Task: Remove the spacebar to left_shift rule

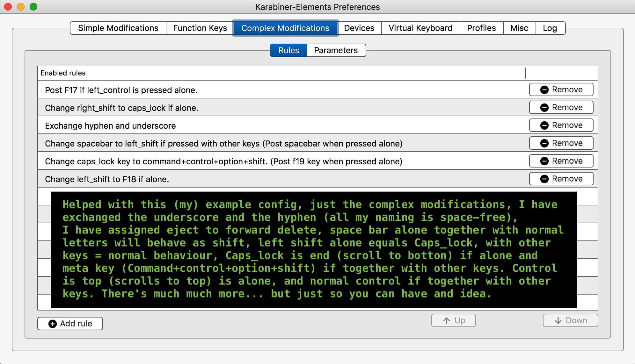Action: click(x=561, y=143)
